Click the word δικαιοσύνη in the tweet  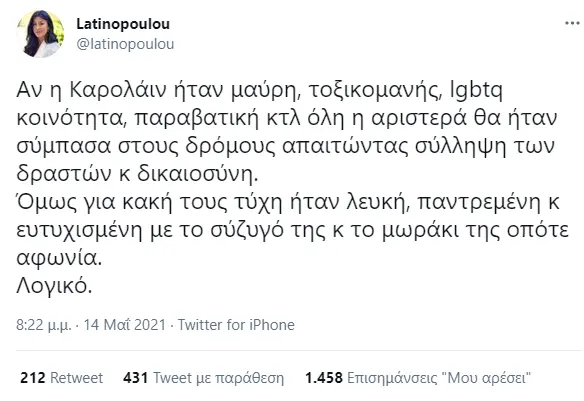click(197, 174)
